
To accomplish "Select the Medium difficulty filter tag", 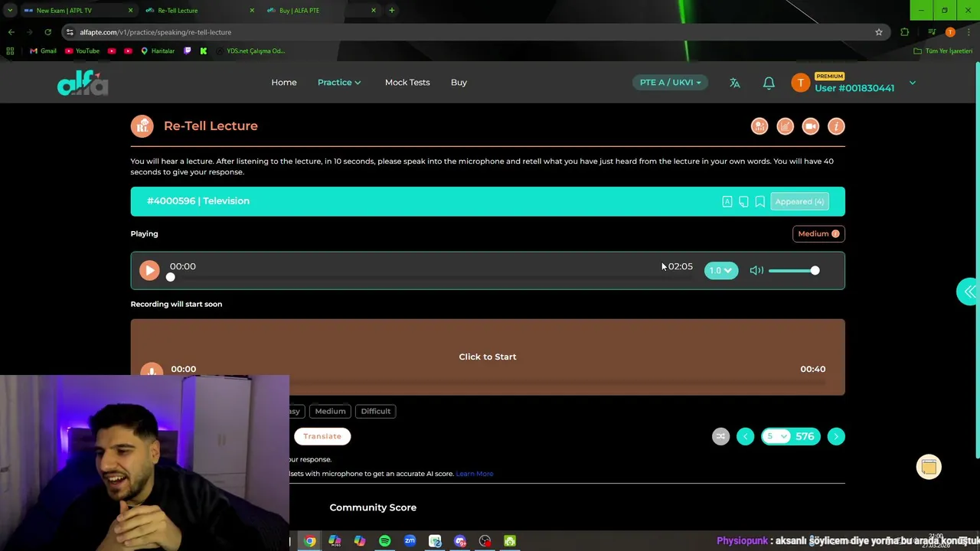I will pyautogui.click(x=330, y=411).
